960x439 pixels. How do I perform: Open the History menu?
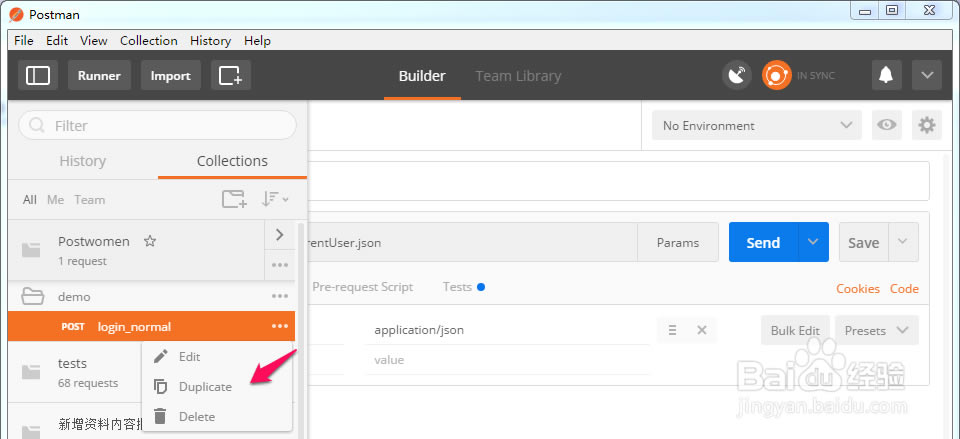pos(210,40)
